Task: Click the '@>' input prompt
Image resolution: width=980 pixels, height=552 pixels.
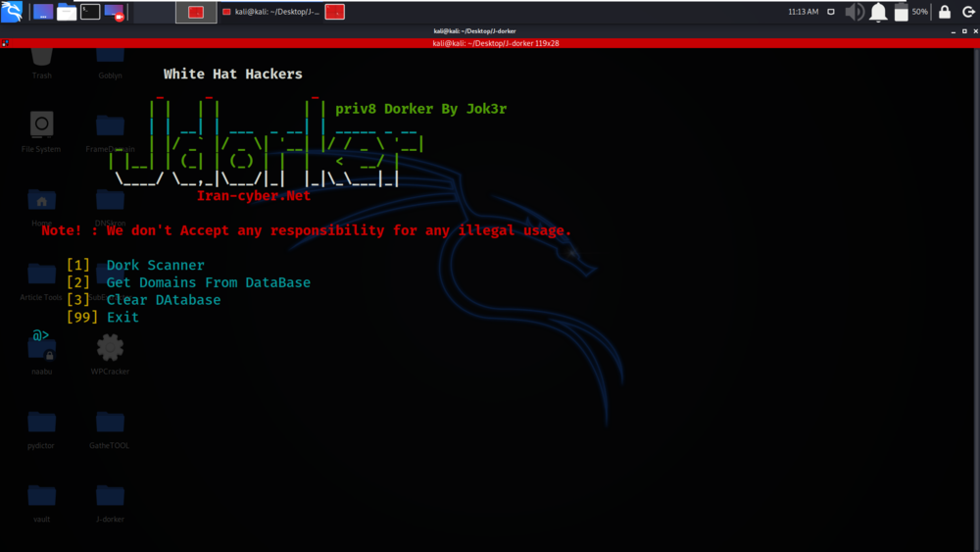Action: click(x=40, y=335)
